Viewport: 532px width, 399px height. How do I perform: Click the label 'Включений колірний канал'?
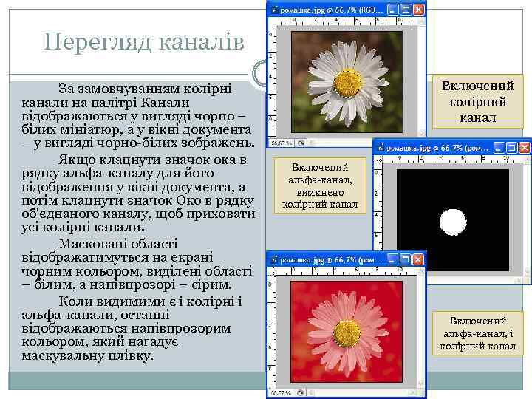click(x=478, y=101)
